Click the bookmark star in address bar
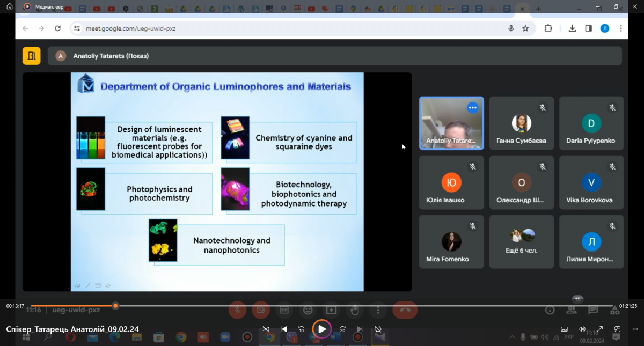Screen dimensions: 644x346 coord(525,28)
